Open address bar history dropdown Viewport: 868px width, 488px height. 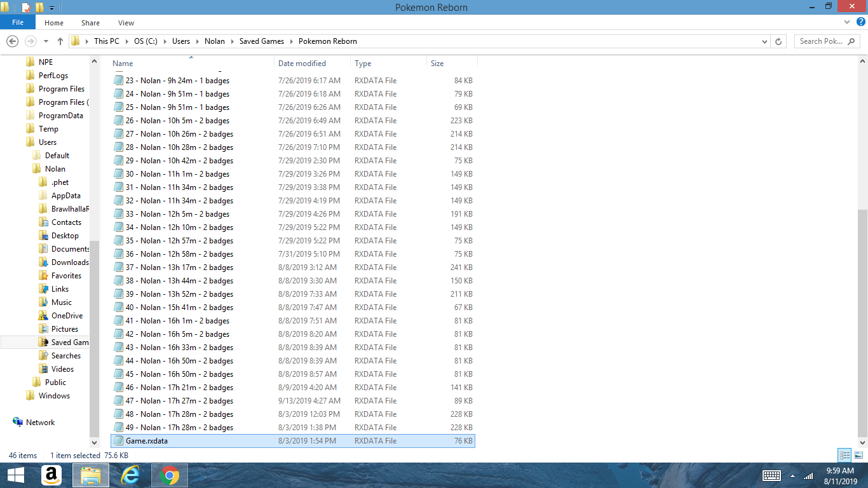tap(764, 41)
